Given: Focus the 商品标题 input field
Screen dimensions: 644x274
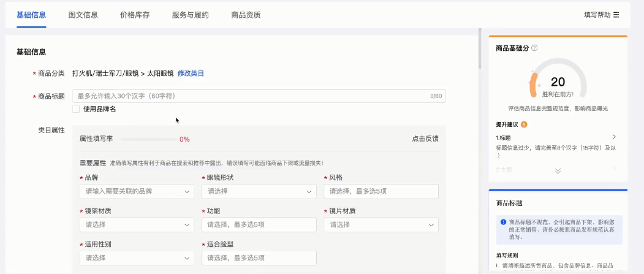Looking at the screenshot, I should pos(259,96).
